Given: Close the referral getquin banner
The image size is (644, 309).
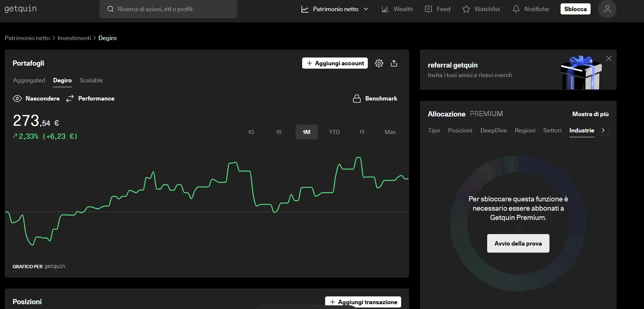Looking at the screenshot, I should point(609,58).
